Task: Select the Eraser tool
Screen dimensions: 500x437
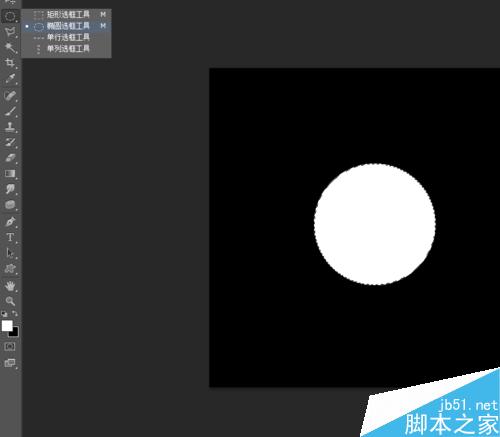Action: click(10, 158)
